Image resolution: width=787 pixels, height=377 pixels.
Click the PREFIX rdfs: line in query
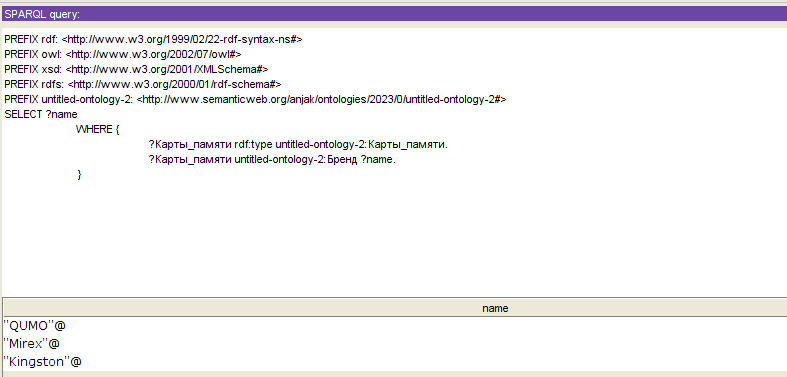pos(143,84)
